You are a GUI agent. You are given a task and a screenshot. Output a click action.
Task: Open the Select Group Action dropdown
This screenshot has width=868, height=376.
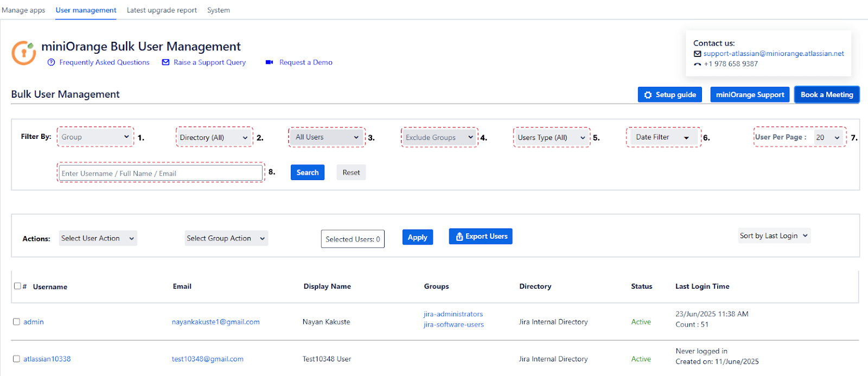pyautogui.click(x=226, y=238)
